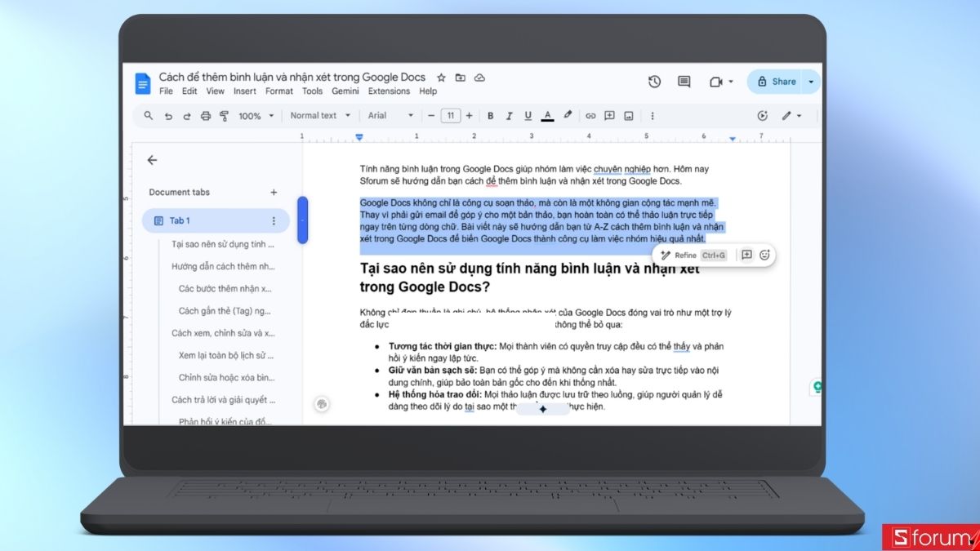Click the Gemini side panel icon in toolbar

coord(763,116)
